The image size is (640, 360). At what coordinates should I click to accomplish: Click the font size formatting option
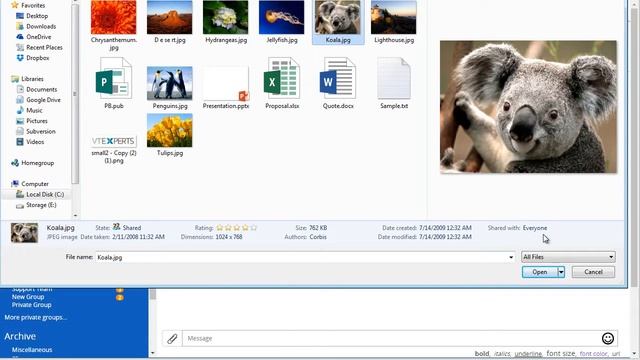pyautogui.click(x=561, y=353)
